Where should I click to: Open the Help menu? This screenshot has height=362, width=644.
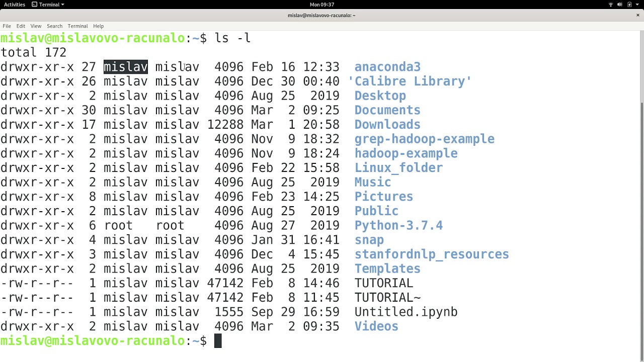point(98,26)
